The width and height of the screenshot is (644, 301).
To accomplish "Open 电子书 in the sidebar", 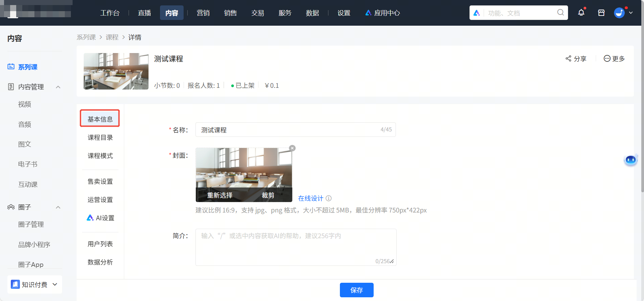I will pos(28,164).
